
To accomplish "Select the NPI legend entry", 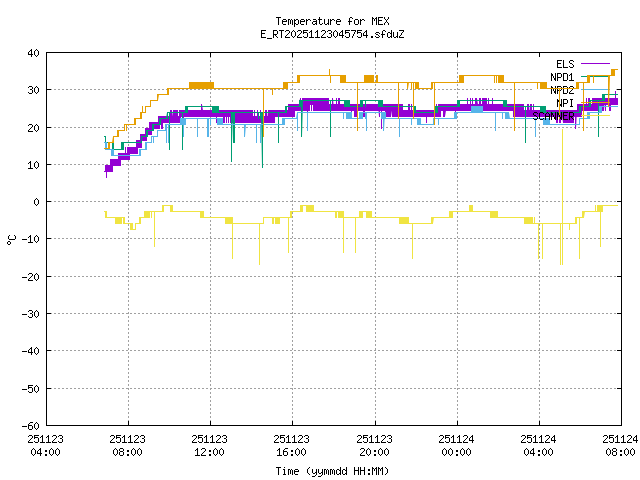I will click(x=565, y=103).
